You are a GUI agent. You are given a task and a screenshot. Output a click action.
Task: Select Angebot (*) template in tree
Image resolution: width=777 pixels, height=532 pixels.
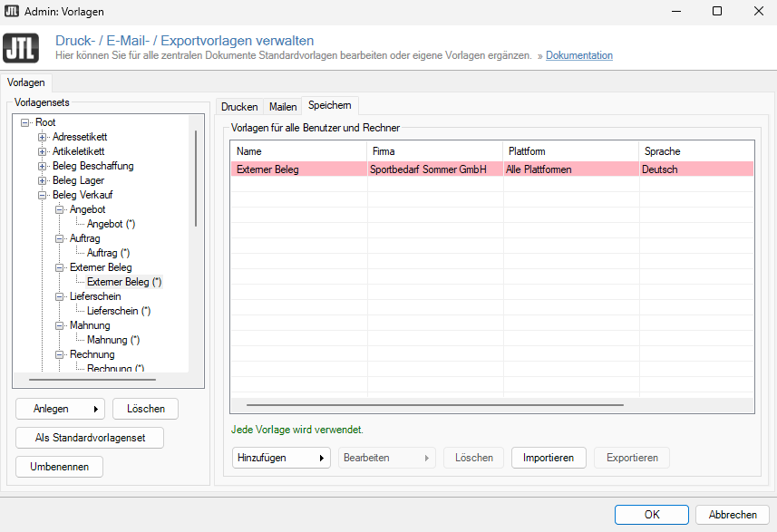[111, 224]
